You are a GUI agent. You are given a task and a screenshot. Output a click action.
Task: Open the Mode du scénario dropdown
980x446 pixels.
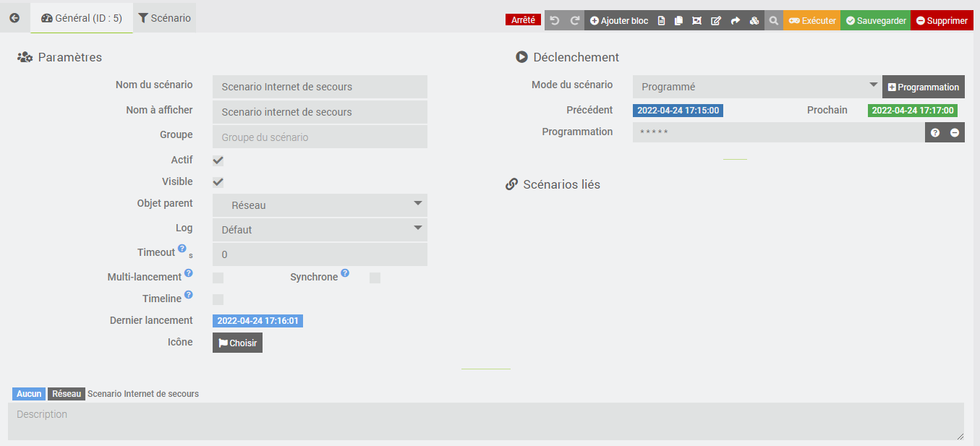757,87
